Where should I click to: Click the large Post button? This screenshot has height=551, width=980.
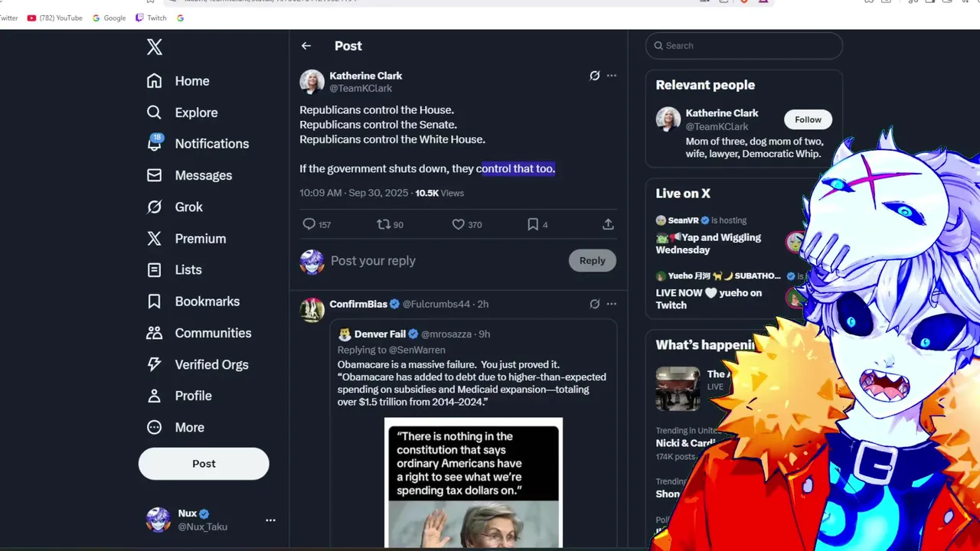204,464
